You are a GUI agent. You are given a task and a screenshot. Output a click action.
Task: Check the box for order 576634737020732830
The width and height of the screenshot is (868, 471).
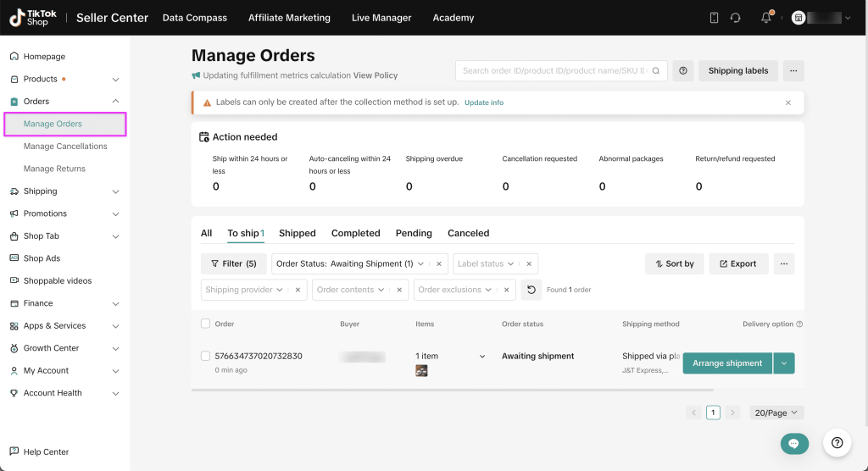coord(205,356)
